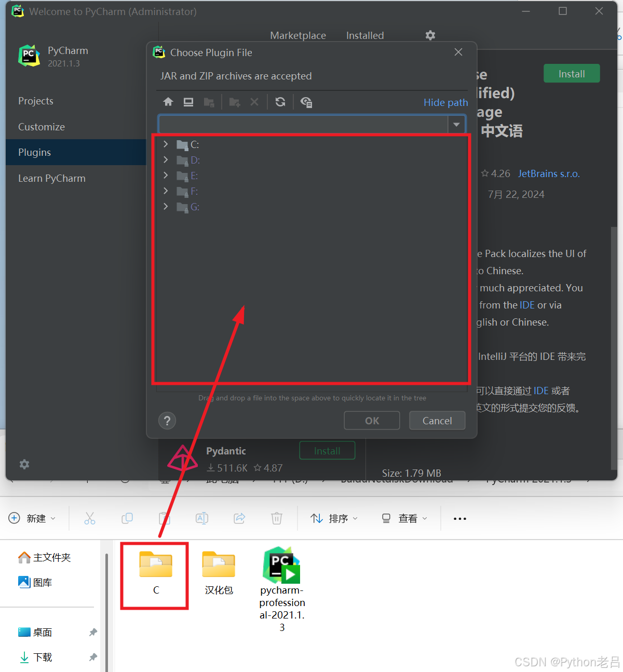Open the path history dropdown arrow
The image size is (623, 672).
pos(456,125)
